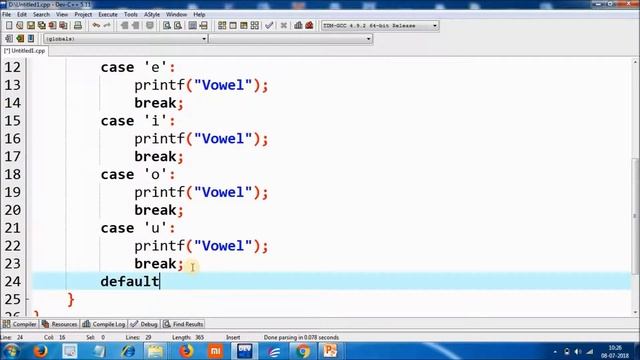Click the first icon of second toolbar row

9,39
